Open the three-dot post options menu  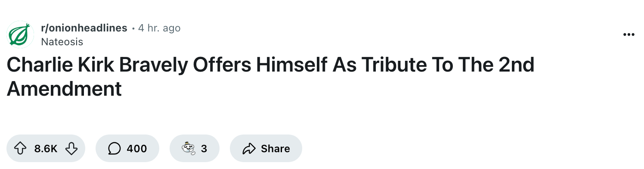click(x=629, y=35)
